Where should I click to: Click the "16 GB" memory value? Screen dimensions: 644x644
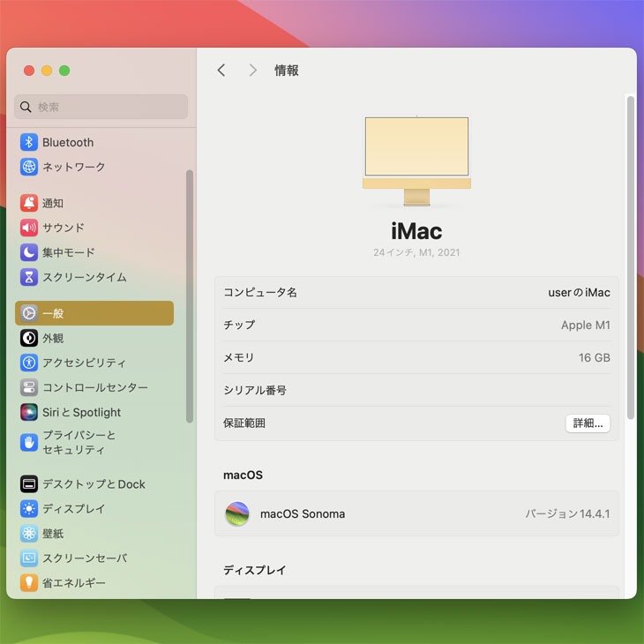click(x=595, y=358)
